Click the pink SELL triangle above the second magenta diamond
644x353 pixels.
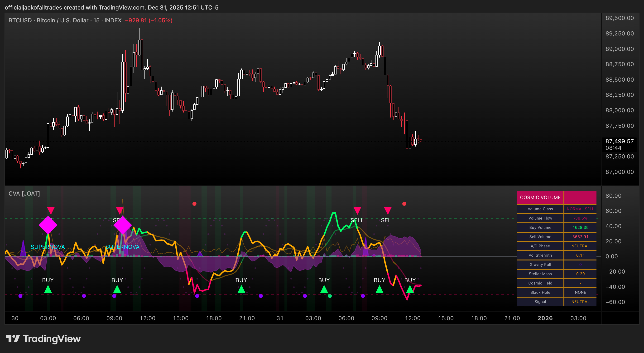[120, 211]
